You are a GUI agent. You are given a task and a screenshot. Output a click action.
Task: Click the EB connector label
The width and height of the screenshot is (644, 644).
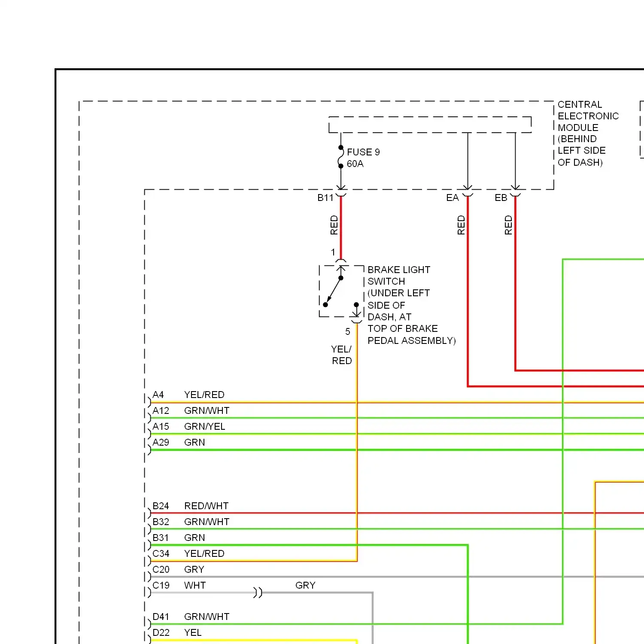click(x=501, y=197)
